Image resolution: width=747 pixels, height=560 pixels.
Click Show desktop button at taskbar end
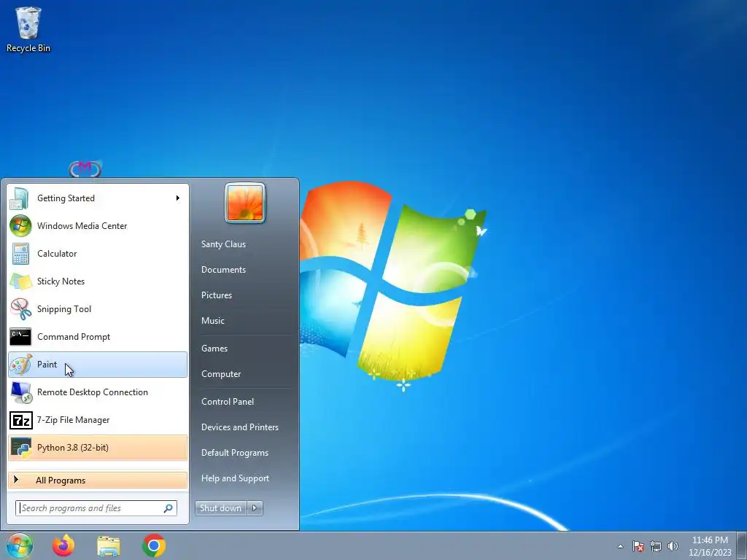pos(742,545)
